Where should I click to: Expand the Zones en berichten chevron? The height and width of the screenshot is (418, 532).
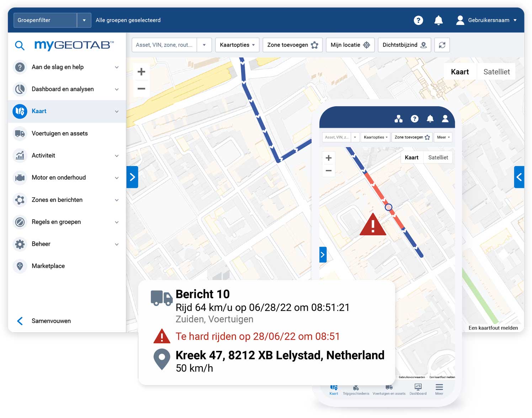[117, 200]
